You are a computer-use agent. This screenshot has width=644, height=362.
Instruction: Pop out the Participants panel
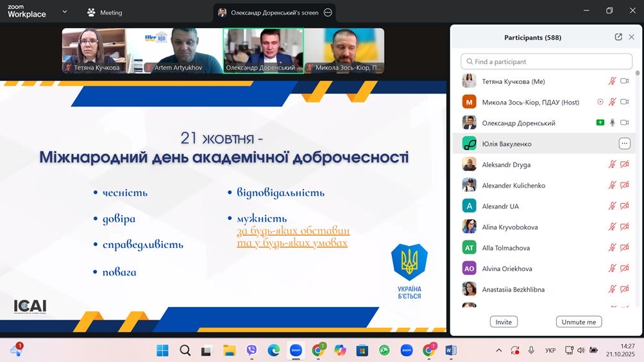click(x=618, y=37)
